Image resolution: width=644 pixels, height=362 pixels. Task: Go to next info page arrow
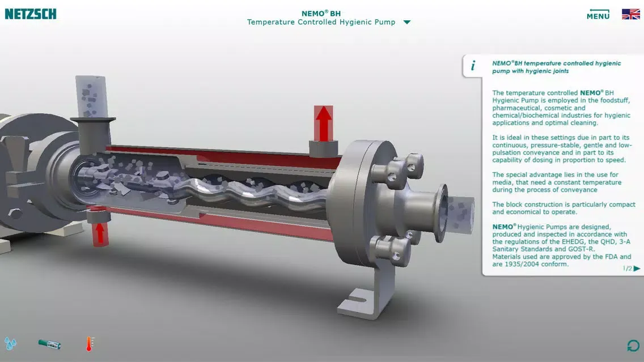pyautogui.click(x=637, y=269)
